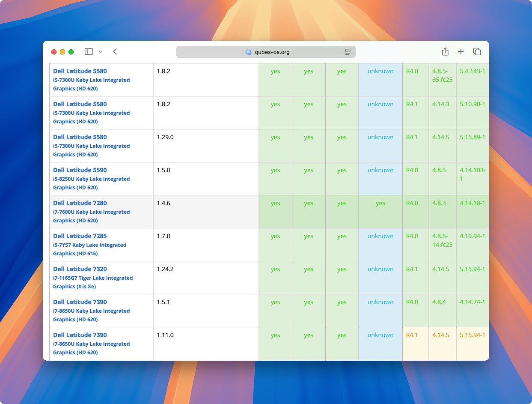Open a new tab with plus icon
532x404 pixels.
pos(461,52)
